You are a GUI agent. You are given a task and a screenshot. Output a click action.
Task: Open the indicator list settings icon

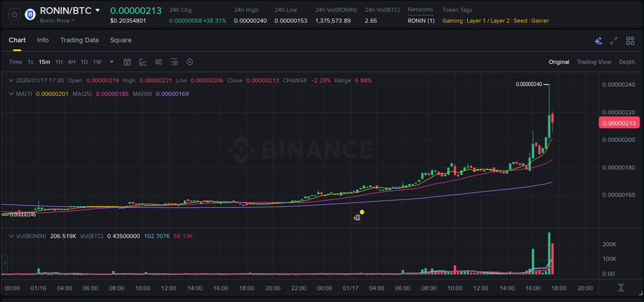click(174, 62)
